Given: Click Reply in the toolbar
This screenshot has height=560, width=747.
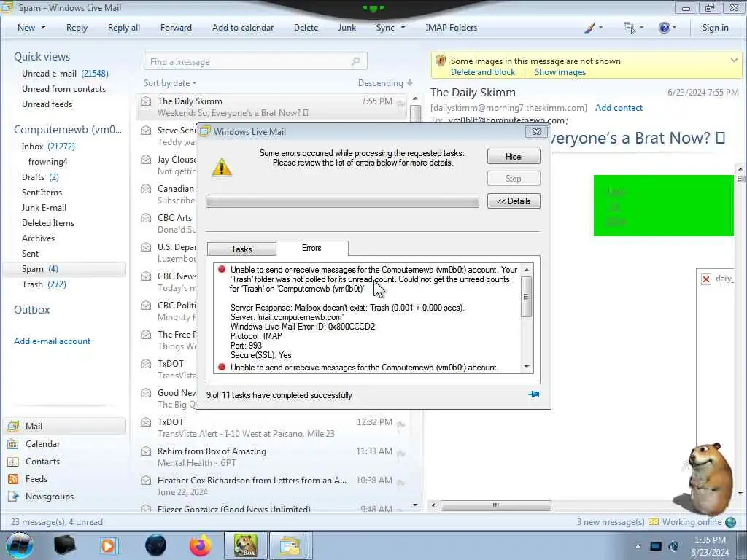Looking at the screenshot, I should pyautogui.click(x=77, y=28).
